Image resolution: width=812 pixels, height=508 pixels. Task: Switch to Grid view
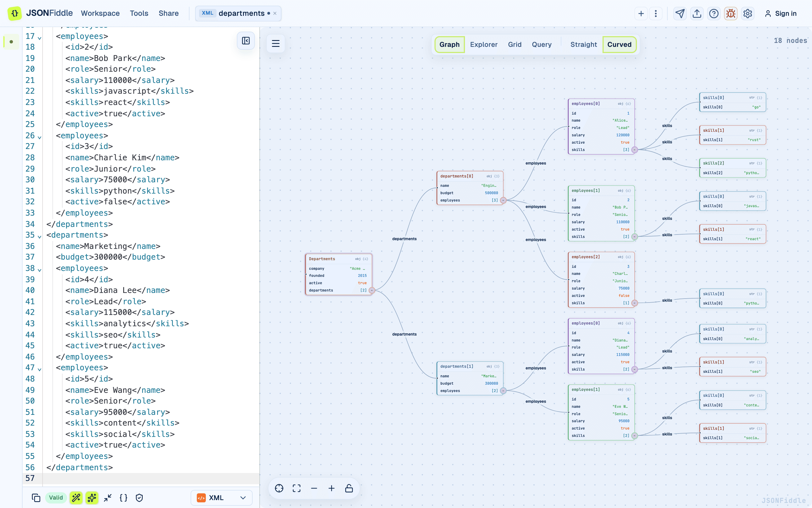tap(514, 44)
